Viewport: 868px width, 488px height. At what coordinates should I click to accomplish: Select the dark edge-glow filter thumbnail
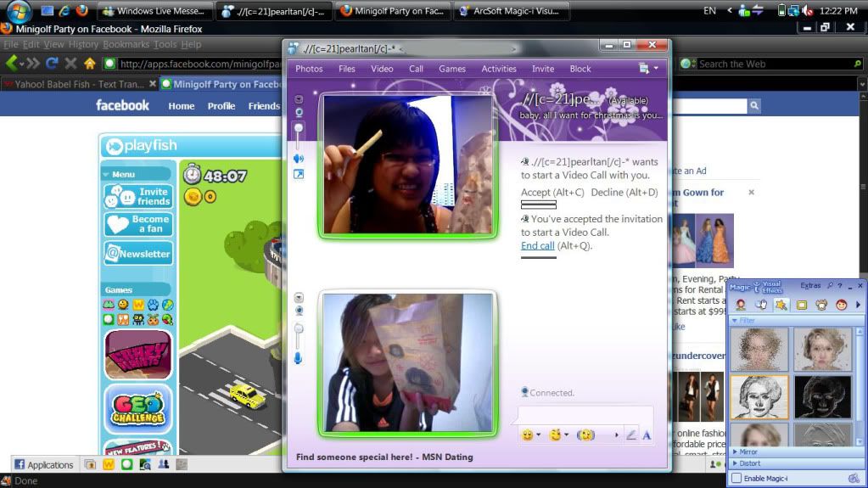(x=822, y=397)
